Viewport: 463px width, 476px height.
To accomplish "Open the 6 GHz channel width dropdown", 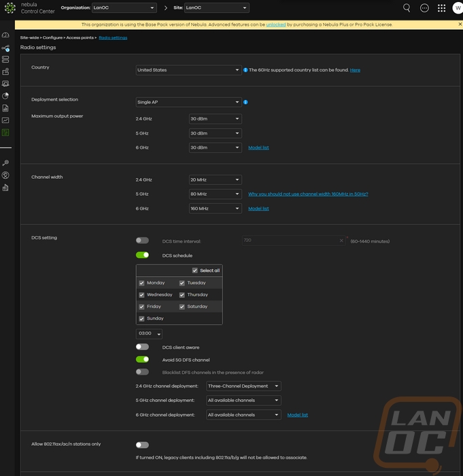I will tap(216, 209).
